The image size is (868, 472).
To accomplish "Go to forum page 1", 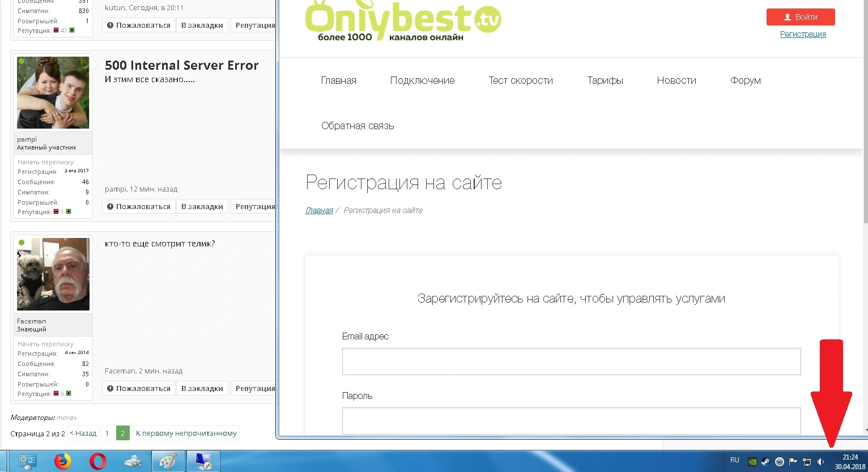I will 107,433.
